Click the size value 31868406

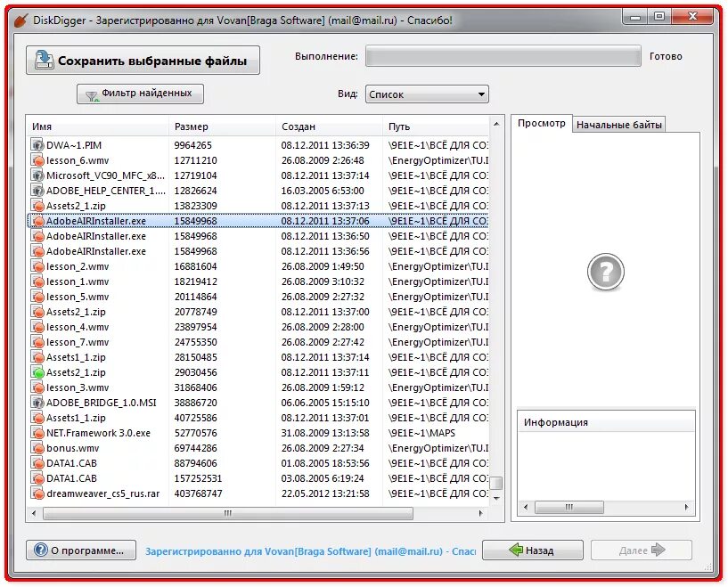tap(195, 387)
